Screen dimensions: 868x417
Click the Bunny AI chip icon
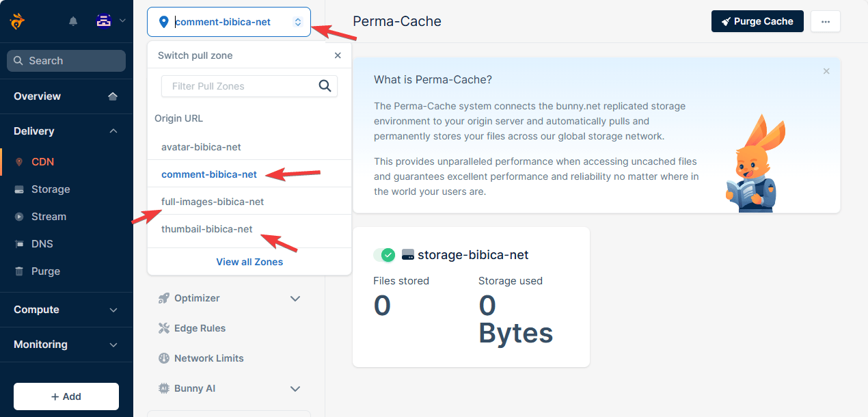pos(163,388)
